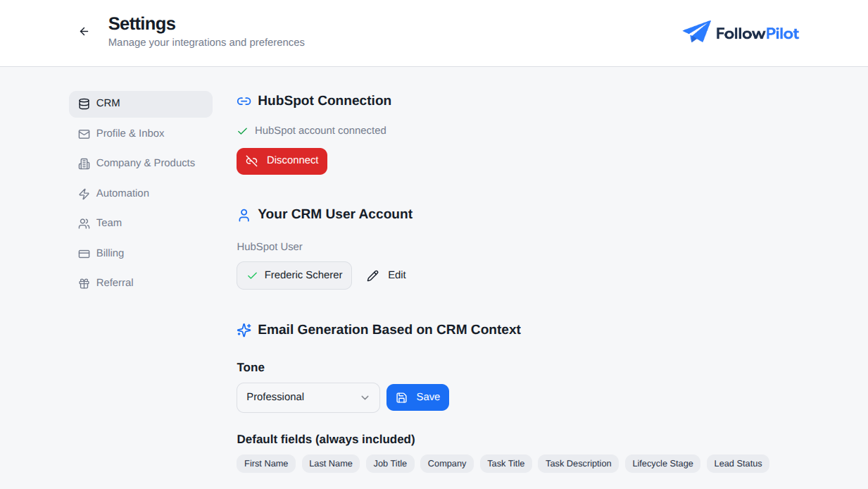Open the Referral section
This screenshot has width=868, height=489.
141,283
